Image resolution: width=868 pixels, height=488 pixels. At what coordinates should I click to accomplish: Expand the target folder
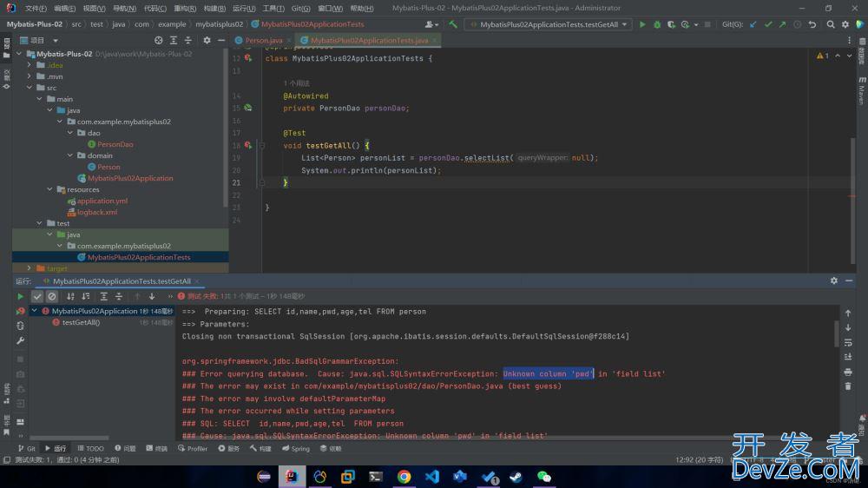click(30, 268)
